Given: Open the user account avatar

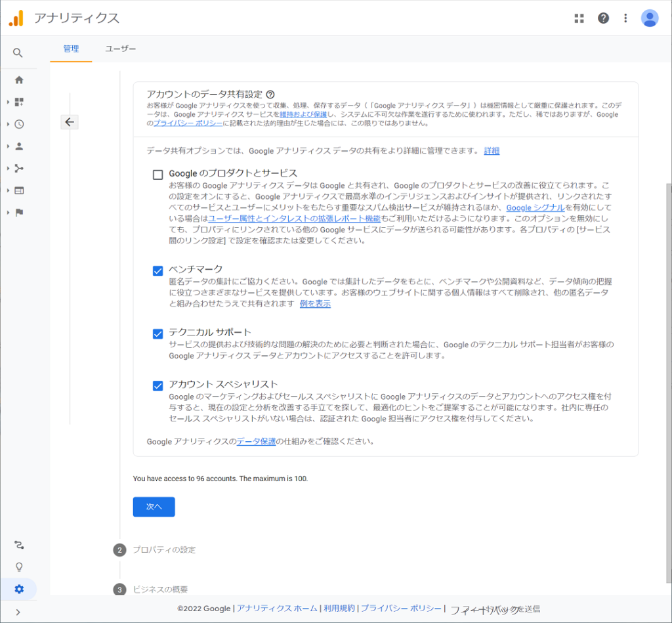Looking at the screenshot, I should pyautogui.click(x=649, y=18).
